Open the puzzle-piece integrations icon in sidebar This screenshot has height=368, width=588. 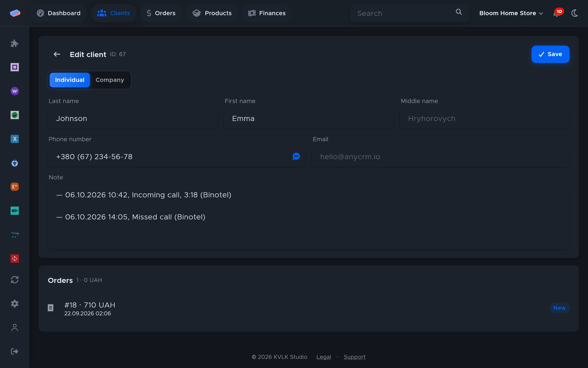click(14, 43)
